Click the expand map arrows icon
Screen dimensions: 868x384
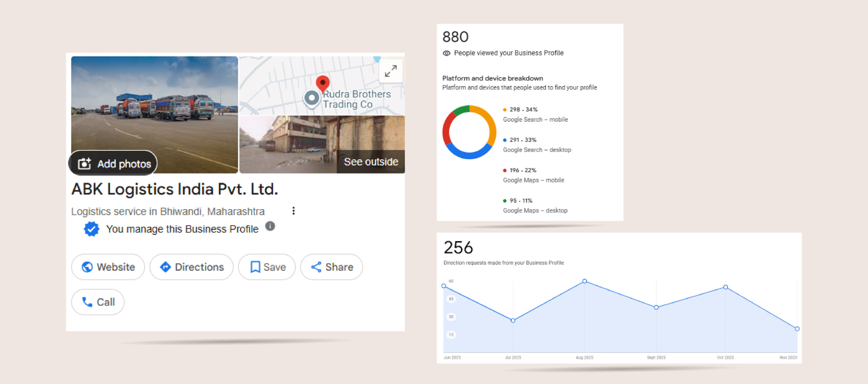point(391,71)
